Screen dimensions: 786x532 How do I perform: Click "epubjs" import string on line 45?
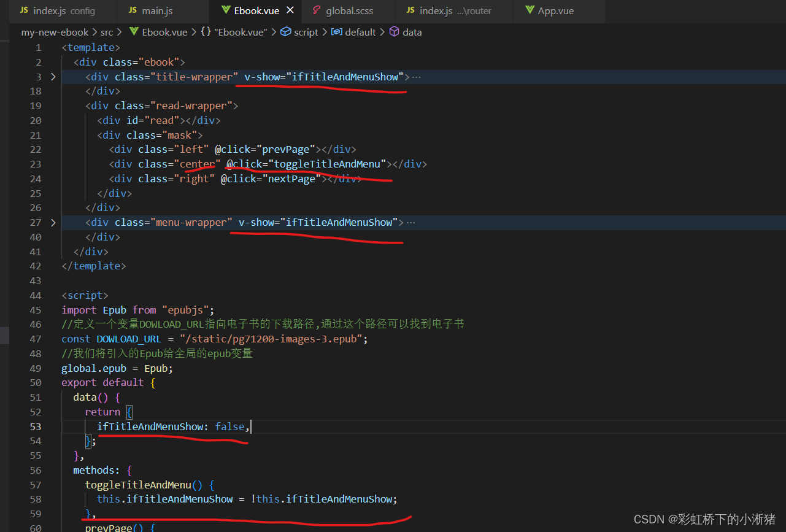tap(185, 310)
